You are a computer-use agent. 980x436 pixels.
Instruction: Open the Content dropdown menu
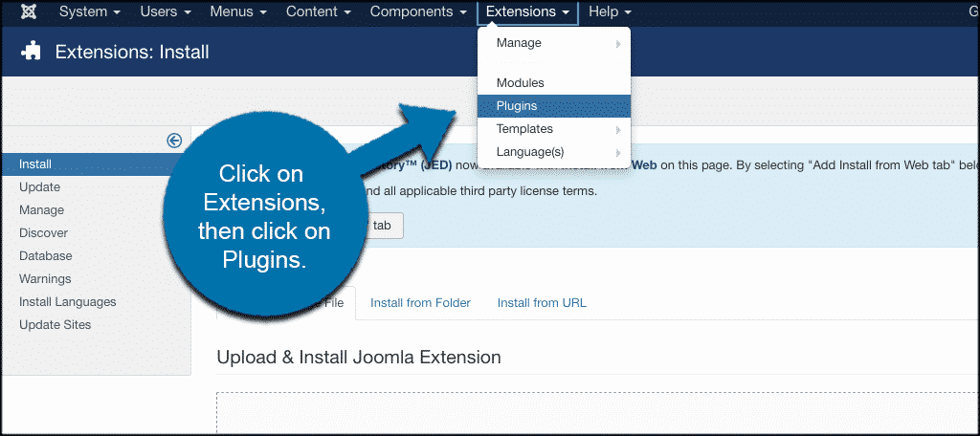[x=319, y=11]
